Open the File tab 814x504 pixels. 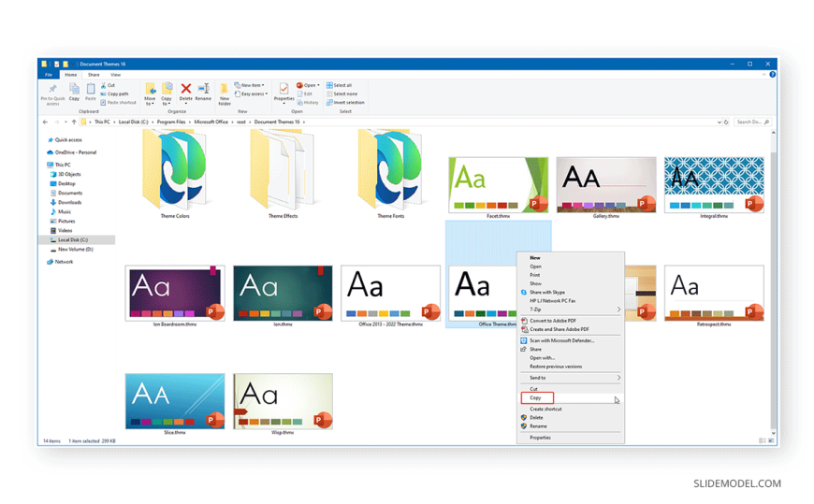49,75
